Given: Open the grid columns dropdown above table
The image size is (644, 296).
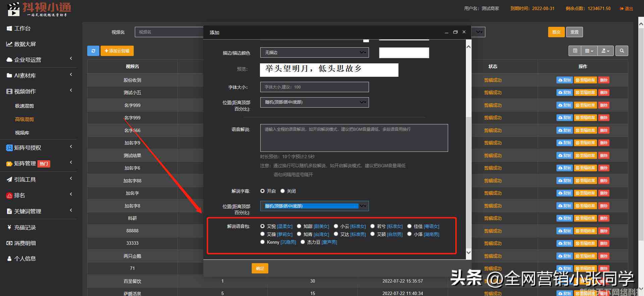Looking at the screenshot, I should click(589, 51).
